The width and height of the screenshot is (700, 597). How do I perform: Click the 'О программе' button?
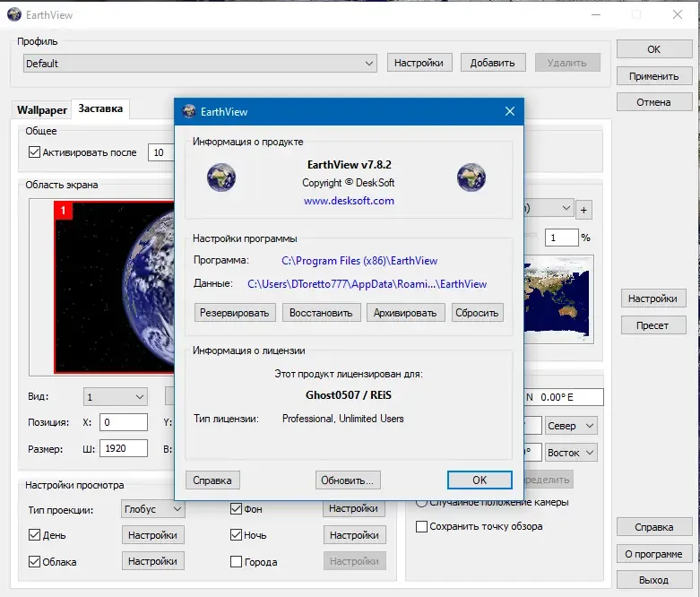[x=654, y=554]
